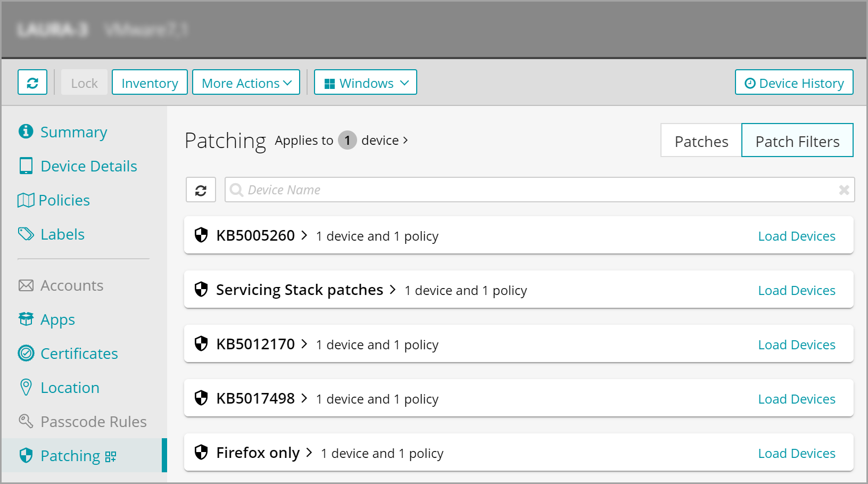Open Device History
Viewport: 868px width, 484px height.
(793, 83)
